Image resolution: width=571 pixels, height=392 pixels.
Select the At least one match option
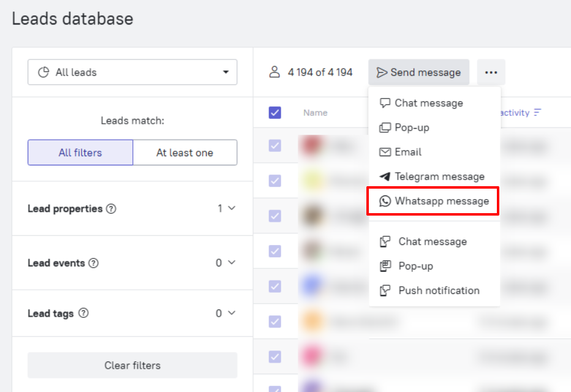185,153
